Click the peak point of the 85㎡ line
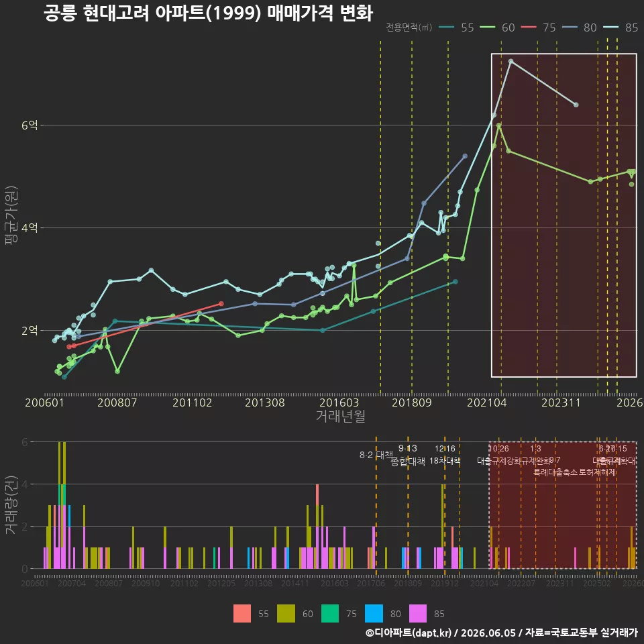Image resolution: width=644 pixels, height=644 pixels. [511, 62]
